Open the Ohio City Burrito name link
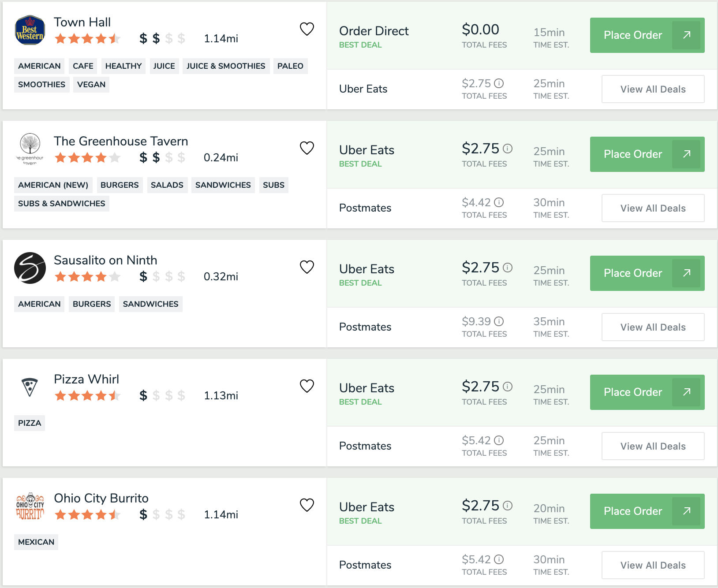This screenshot has width=718, height=588. 101,498
